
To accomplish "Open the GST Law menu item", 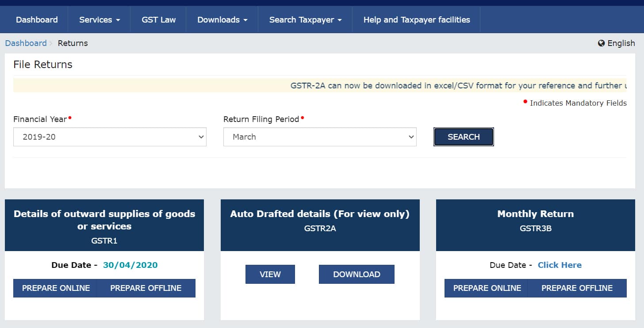I will pyautogui.click(x=158, y=19).
